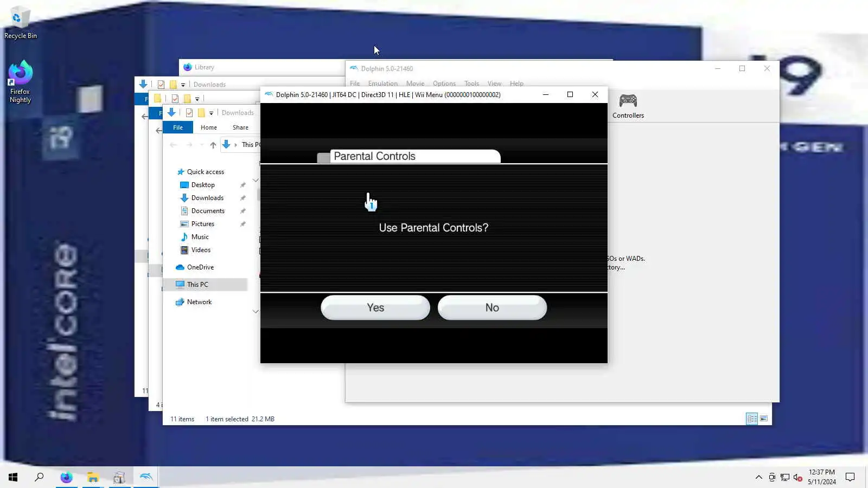Click Yes to use Parental Controls
This screenshot has height=488, width=868.
point(375,307)
